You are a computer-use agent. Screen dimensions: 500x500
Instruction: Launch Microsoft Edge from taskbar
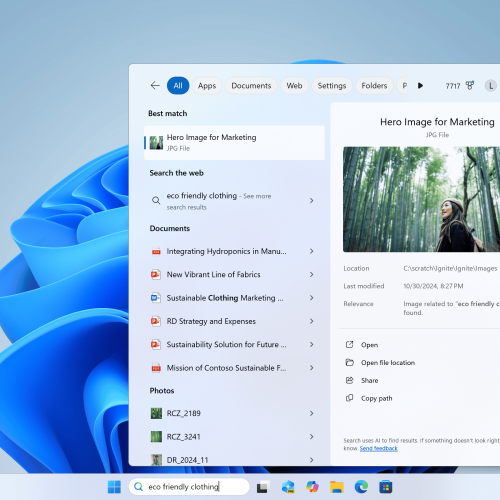coord(361,487)
